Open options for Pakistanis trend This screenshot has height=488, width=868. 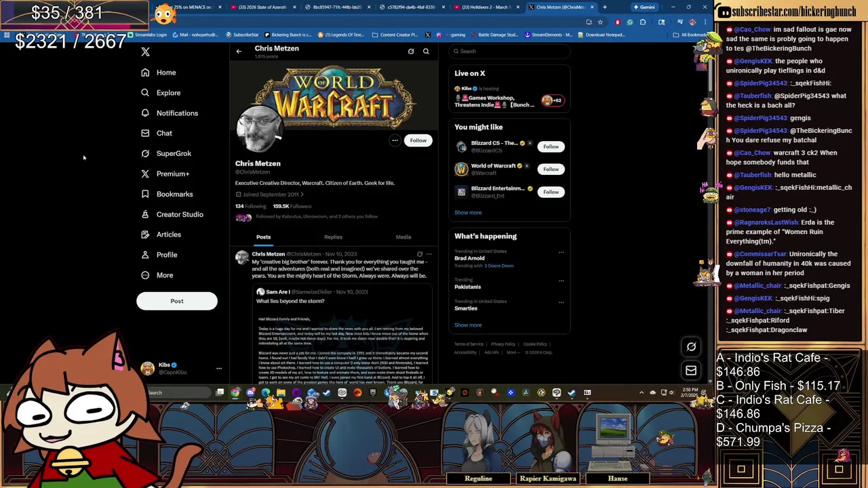click(x=561, y=280)
